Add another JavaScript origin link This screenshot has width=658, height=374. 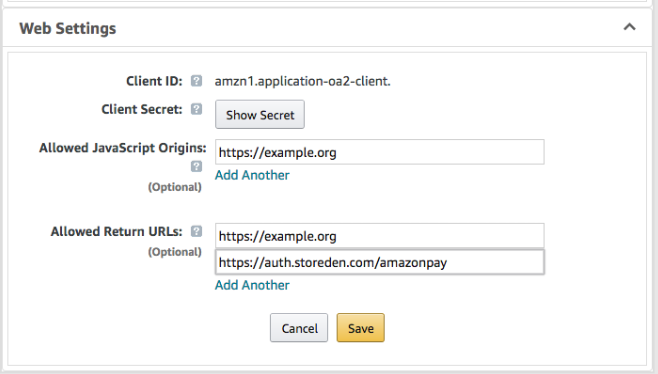point(252,175)
